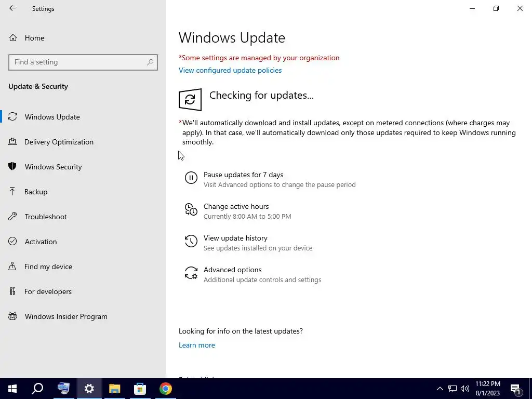Open Change active hours

(236, 206)
